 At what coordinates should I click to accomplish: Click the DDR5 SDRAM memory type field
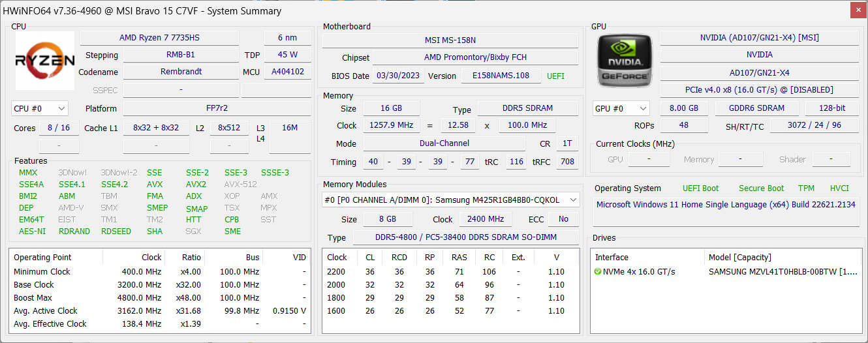tap(528, 108)
